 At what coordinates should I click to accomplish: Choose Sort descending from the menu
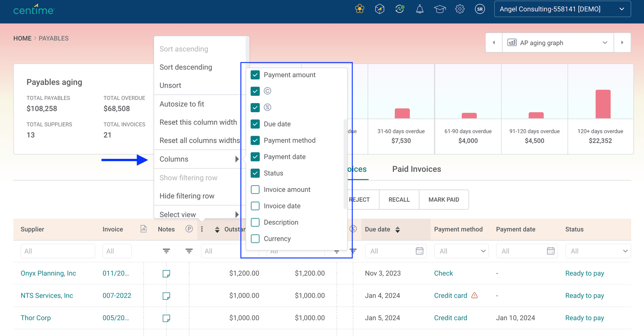(186, 67)
